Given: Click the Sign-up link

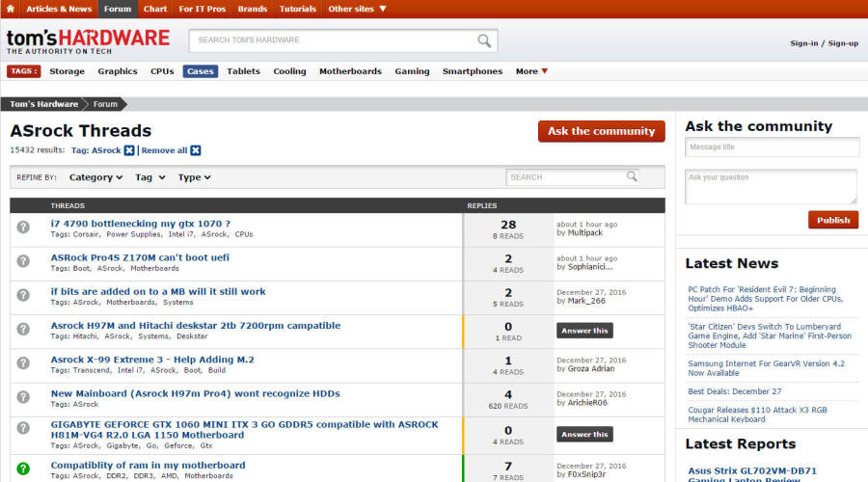Looking at the screenshot, I should coord(843,43).
